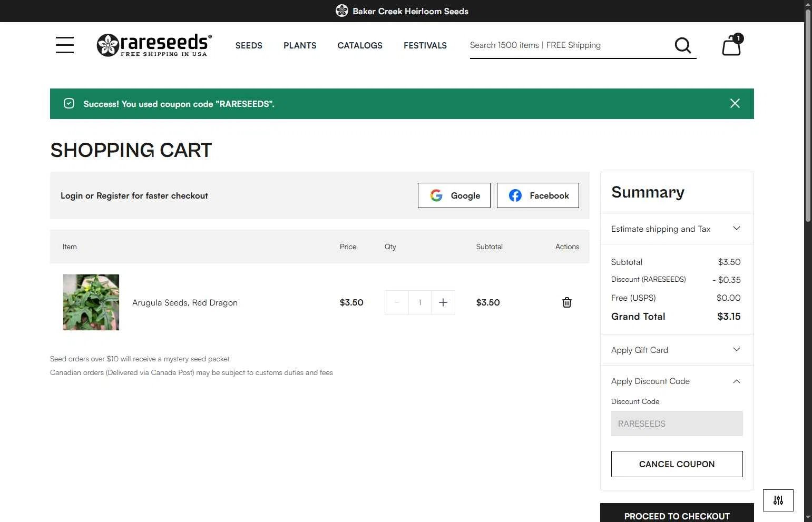Click CANCEL COUPON button
Image resolution: width=812 pixels, height=522 pixels.
(x=677, y=464)
